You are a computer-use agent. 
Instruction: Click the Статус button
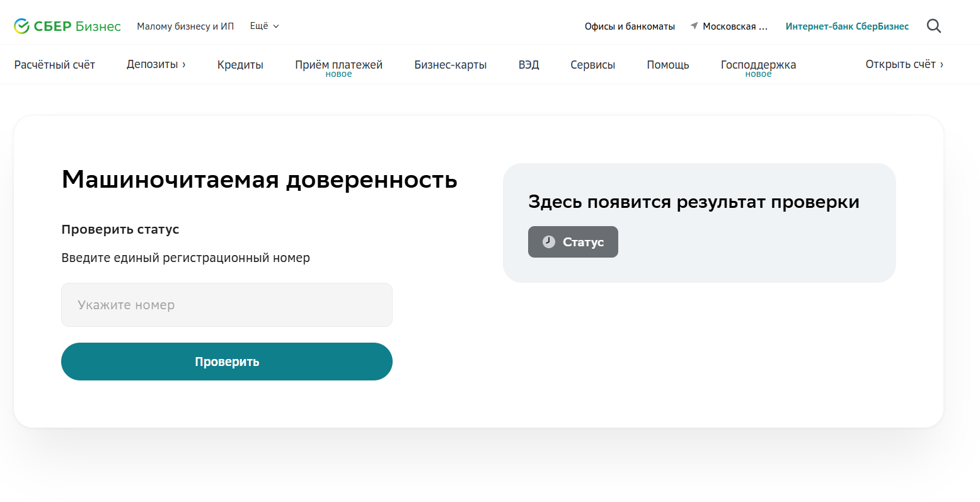(573, 242)
